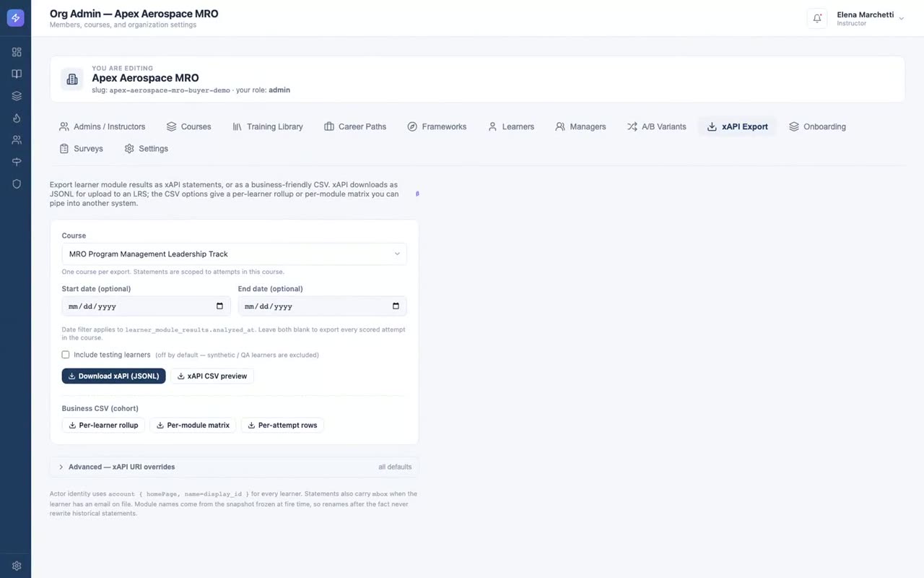This screenshot has height=578, width=924.
Task: Select the Managers tab
Action: 580,126
